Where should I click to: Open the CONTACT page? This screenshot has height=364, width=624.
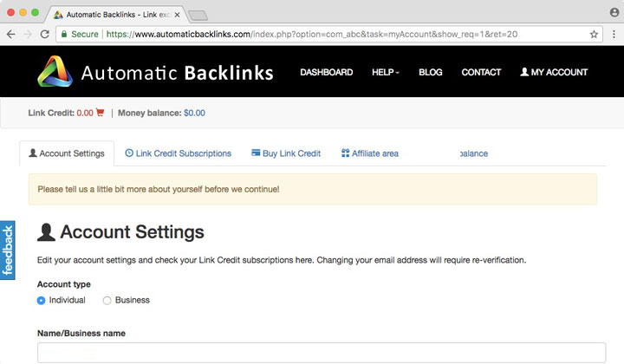pos(481,72)
